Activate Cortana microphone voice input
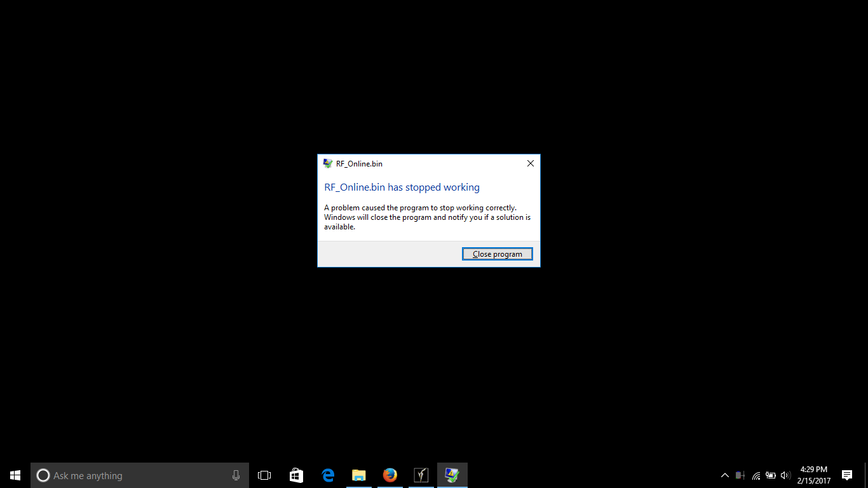The height and width of the screenshot is (488, 868). [236, 475]
